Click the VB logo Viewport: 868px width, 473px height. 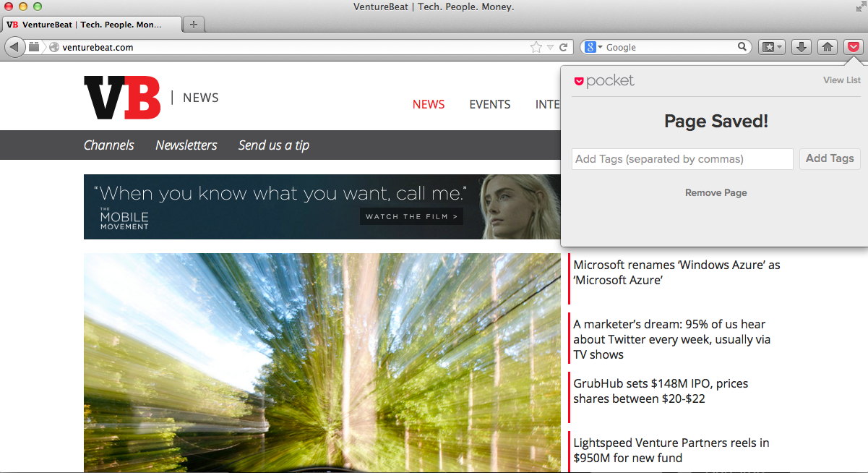click(122, 98)
